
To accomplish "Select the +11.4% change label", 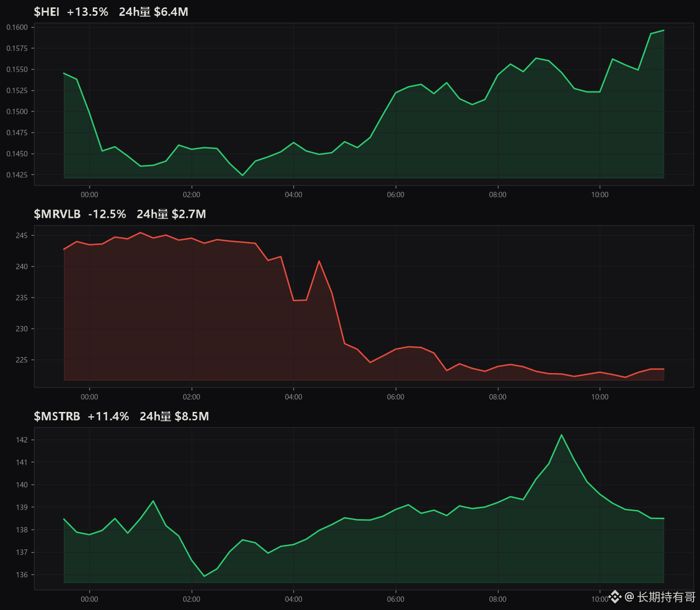I will click(x=108, y=416).
